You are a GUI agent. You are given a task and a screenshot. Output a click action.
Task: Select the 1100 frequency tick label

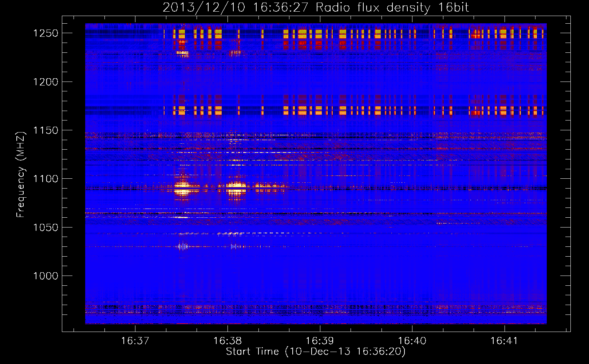(x=46, y=179)
